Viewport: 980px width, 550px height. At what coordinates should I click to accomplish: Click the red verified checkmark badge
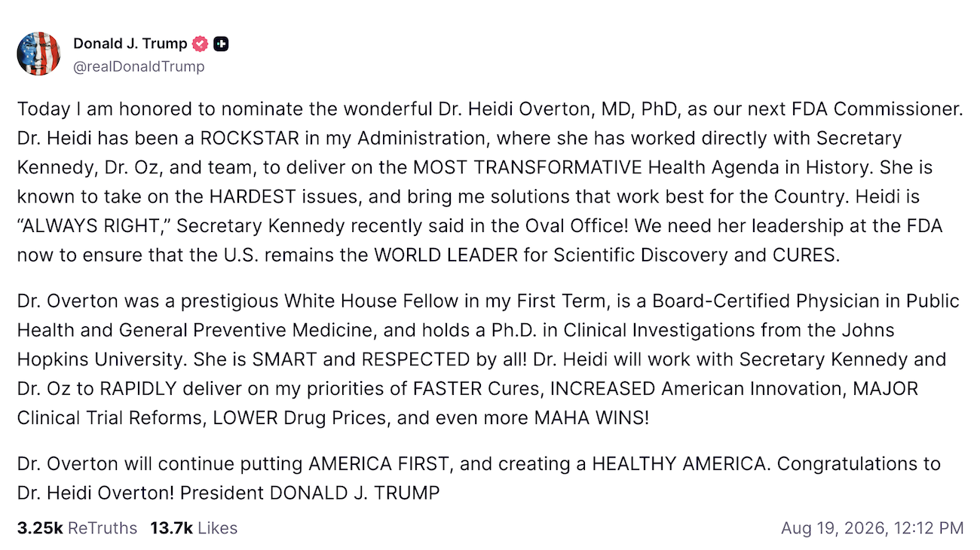[200, 44]
